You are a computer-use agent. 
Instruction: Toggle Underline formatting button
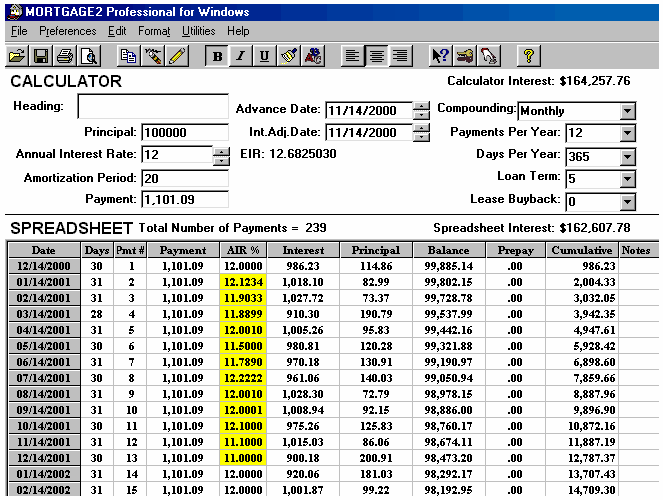pos(264,56)
